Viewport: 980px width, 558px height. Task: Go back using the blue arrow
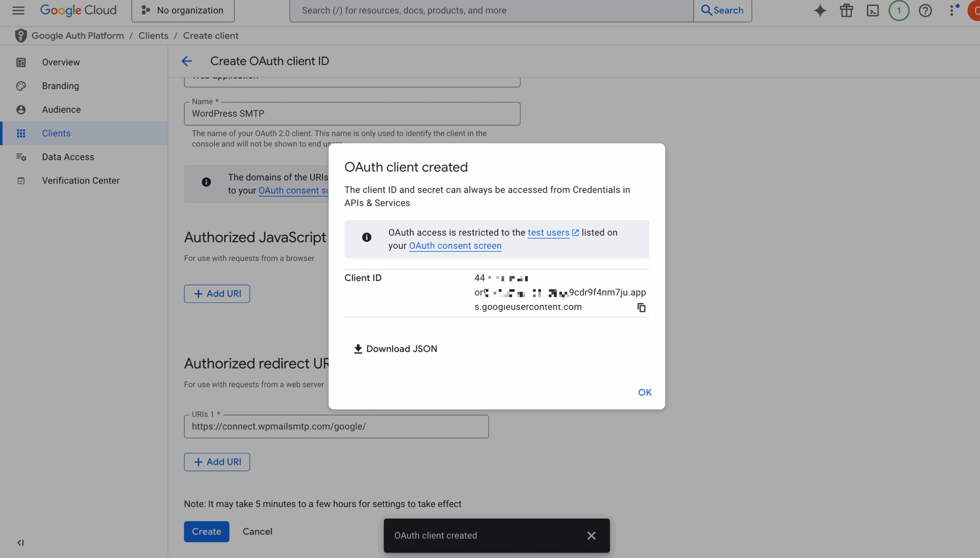[187, 61]
